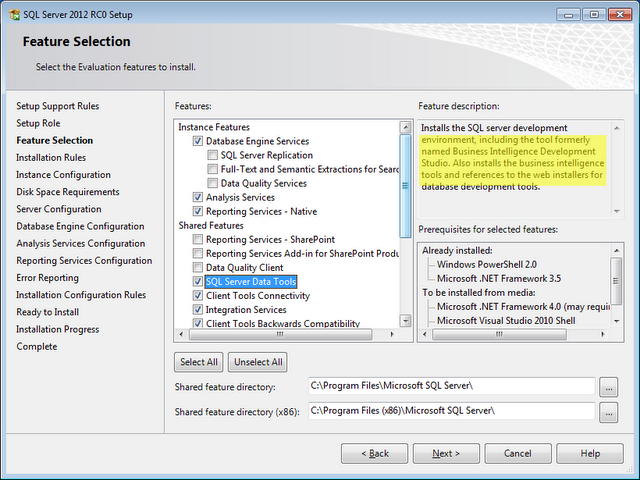This screenshot has height=480, width=640.
Task: Click Feature description scroll down arrow
Action: (617, 211)
